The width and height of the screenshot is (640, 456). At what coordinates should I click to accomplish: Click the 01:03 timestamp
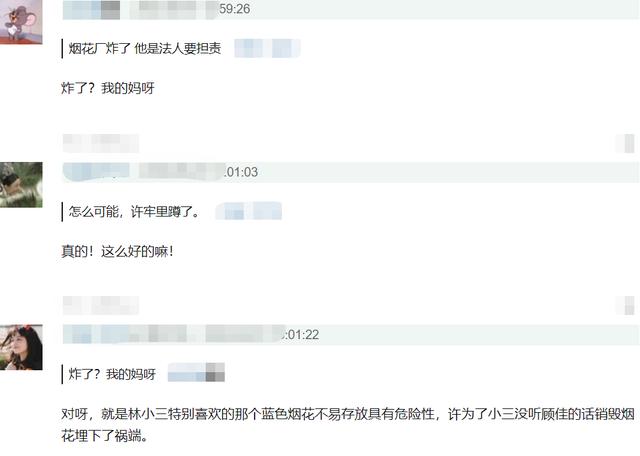tap(241, 172)
